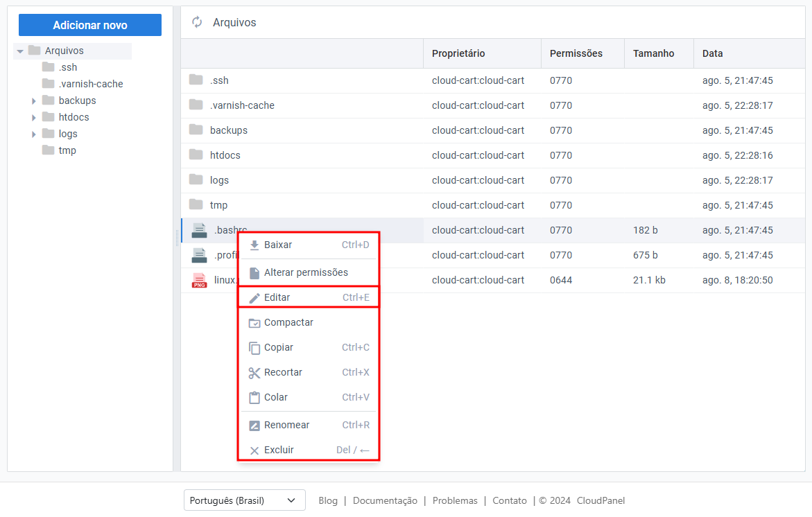Image resolution: width=812 pixels, height=517 pixels.
Task: Click the copy icon beside Copiar
Action: [254, 348]
